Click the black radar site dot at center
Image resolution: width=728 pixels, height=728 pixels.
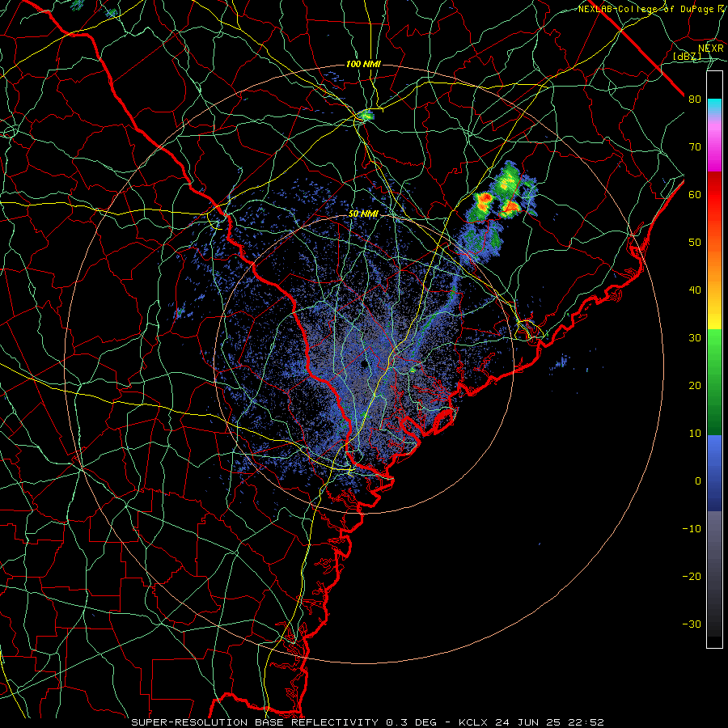363,365
